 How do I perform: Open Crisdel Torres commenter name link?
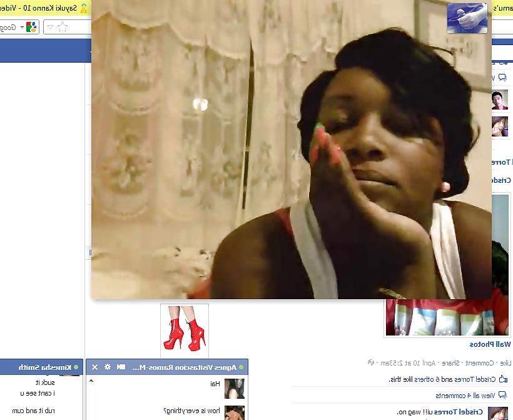click(x=459, y=412)
